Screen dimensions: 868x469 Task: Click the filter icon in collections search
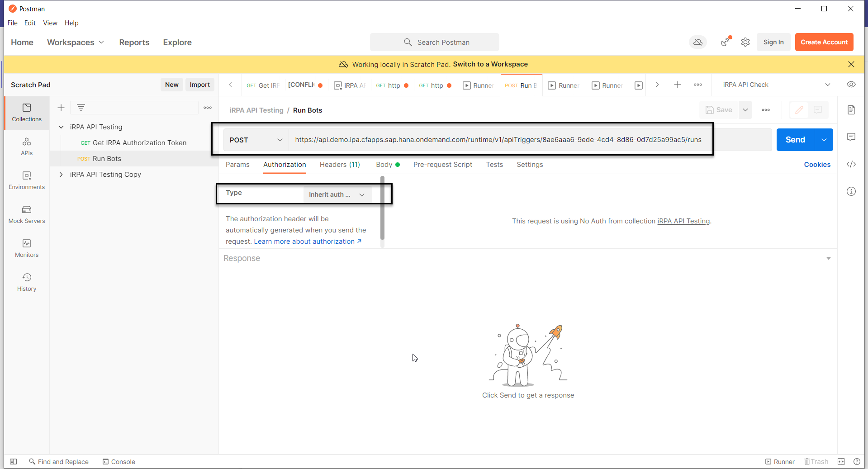(x=81, y=108)
